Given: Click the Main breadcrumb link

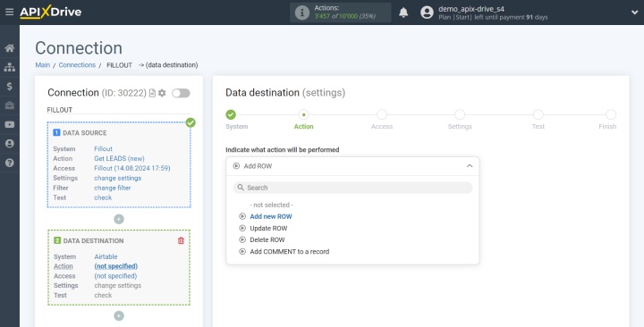Looking at the screenshot, I should [42, 65].
